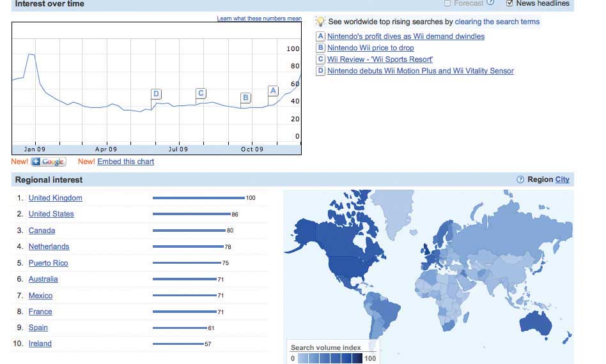
Task: Open the Wii Sports Resort review headline
Action: 380,59
